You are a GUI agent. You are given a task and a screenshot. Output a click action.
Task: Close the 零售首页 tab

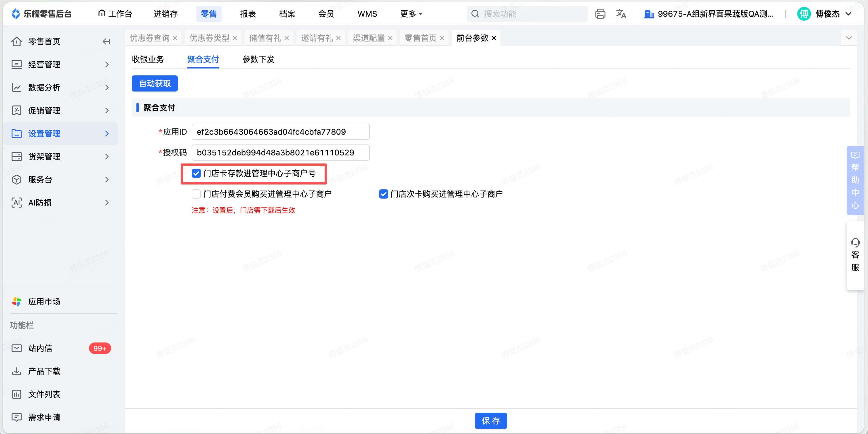(442, 38)
